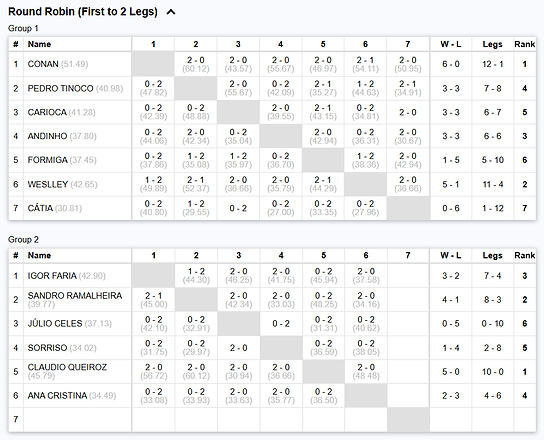This screenshot has width=544, height=440.
Task: Open SORRISO vs JÚLIO CELES 2-0 result
Action: click(238, 348)
